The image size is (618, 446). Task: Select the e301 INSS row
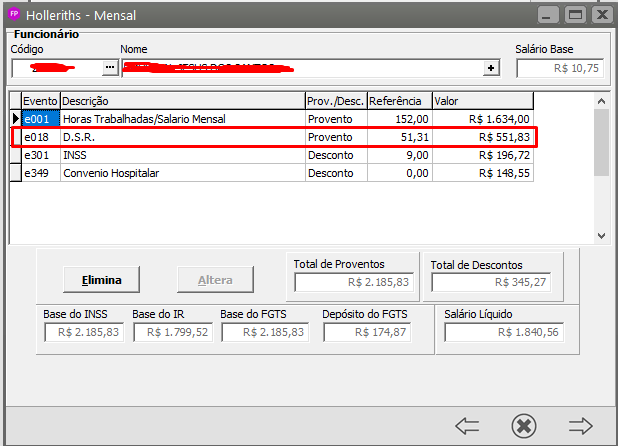click(180, 155)
